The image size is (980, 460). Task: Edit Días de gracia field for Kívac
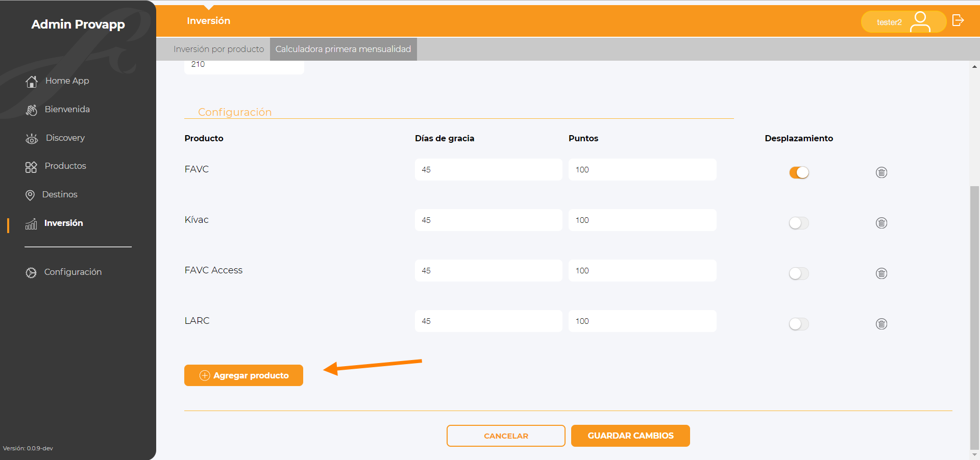488,220
